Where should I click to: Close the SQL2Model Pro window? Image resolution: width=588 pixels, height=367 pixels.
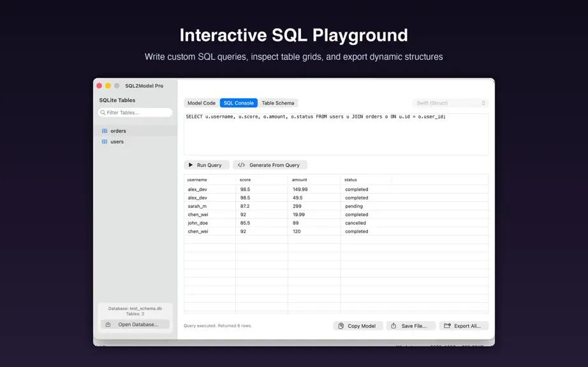click(99, 86)
